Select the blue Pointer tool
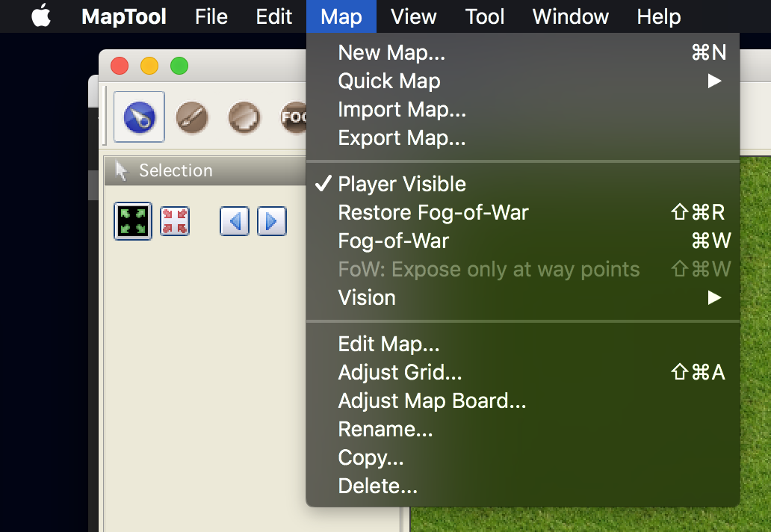This screenshot has height=532, width=771. pos(138,117)
